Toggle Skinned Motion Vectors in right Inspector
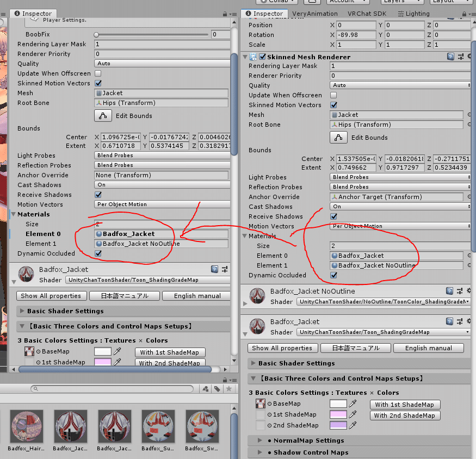476x459 pixels. click(x=333, y=105)
